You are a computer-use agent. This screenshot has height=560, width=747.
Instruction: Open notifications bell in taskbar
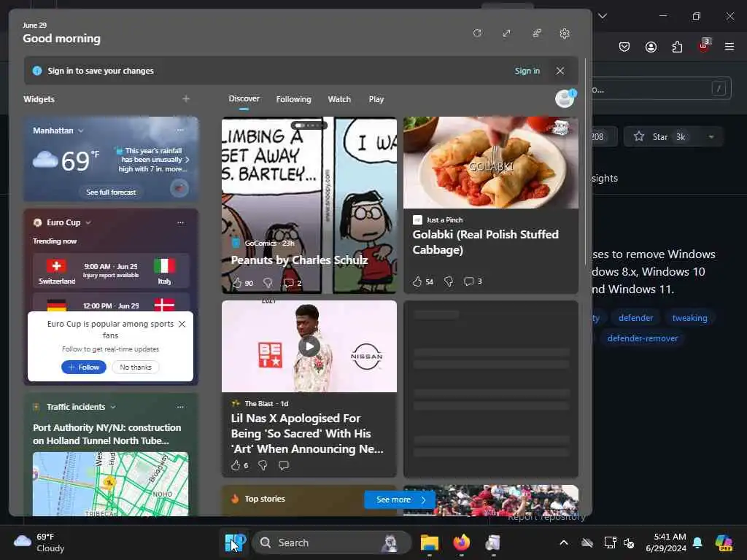click(x=697, y=542)
